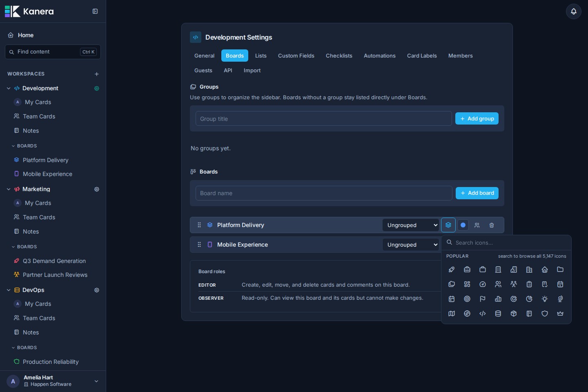The width and height of the screenshot is (588, 392).
Task: Collapse the sidebar with the panel toggle
Action: coord(95,11)
